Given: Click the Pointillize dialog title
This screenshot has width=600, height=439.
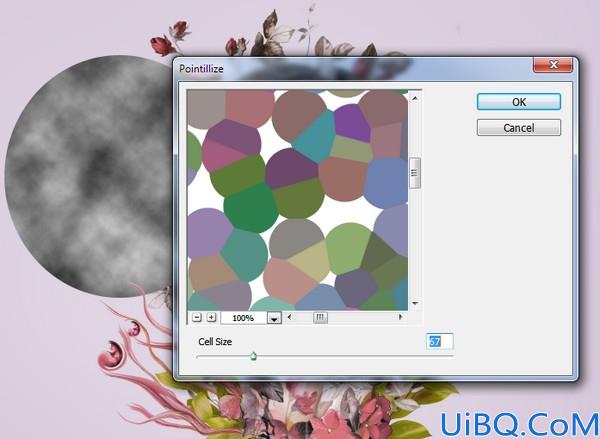Looking at the screenshot, I should click(x=201, y=69).
